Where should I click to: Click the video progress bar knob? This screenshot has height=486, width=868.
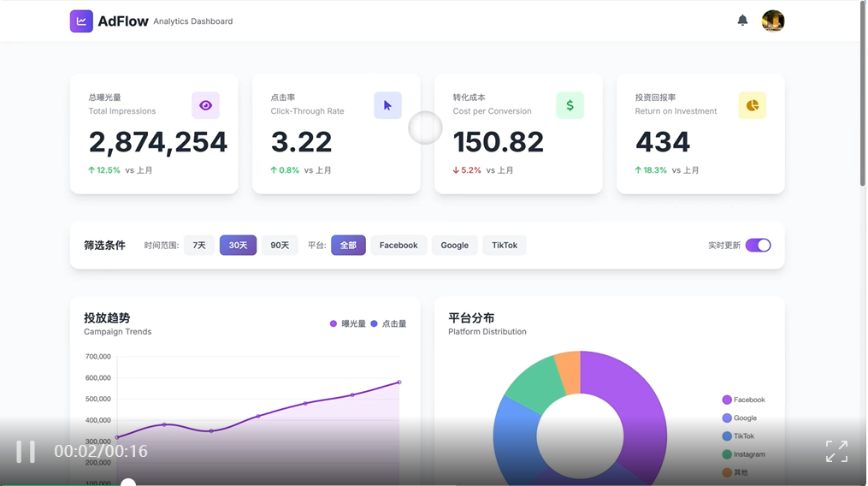click(128, 483)
